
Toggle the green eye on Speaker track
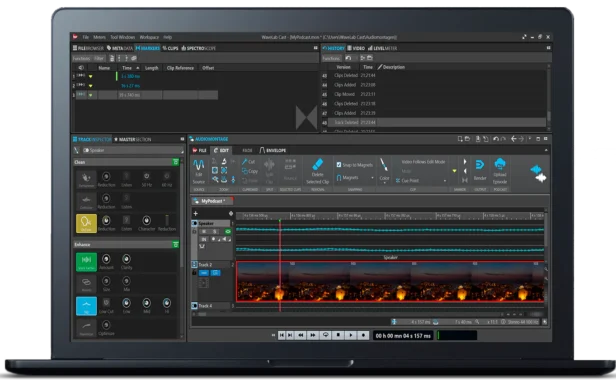[x=227, y=231]
